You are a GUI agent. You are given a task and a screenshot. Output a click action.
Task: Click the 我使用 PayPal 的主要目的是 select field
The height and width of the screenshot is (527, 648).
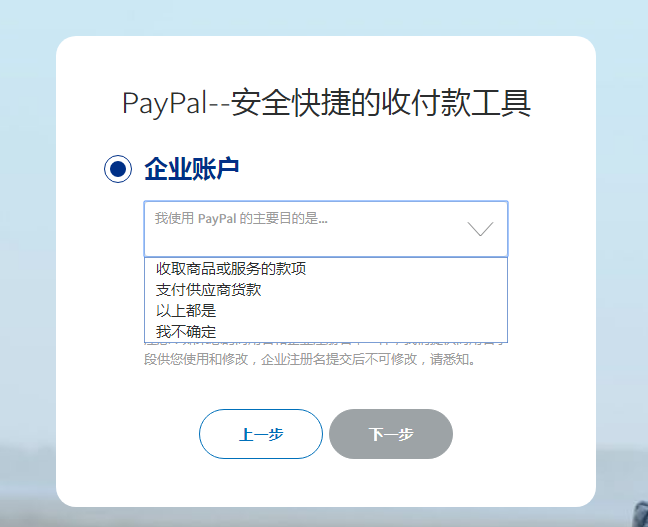pyautogui.click(x=326, y=229)
